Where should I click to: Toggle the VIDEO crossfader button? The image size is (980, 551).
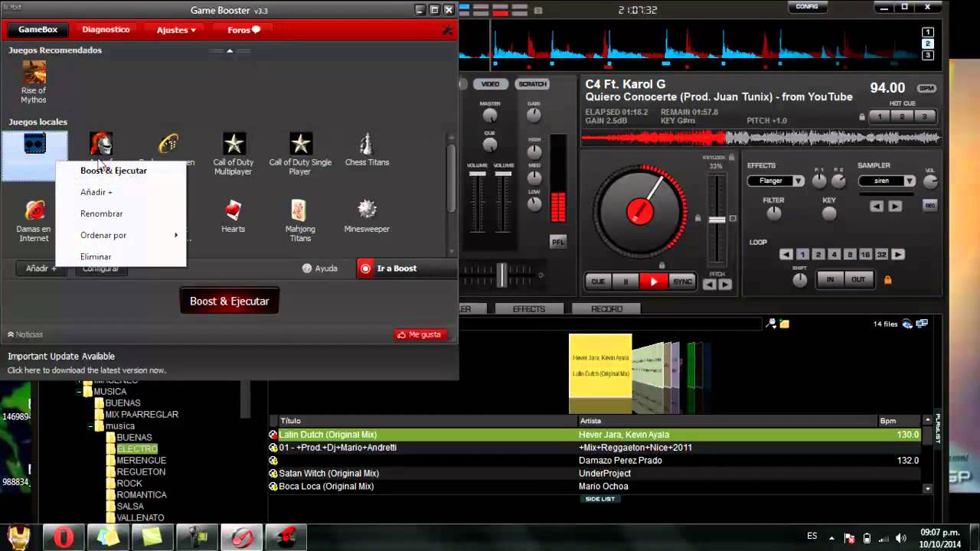pos(490,84)
